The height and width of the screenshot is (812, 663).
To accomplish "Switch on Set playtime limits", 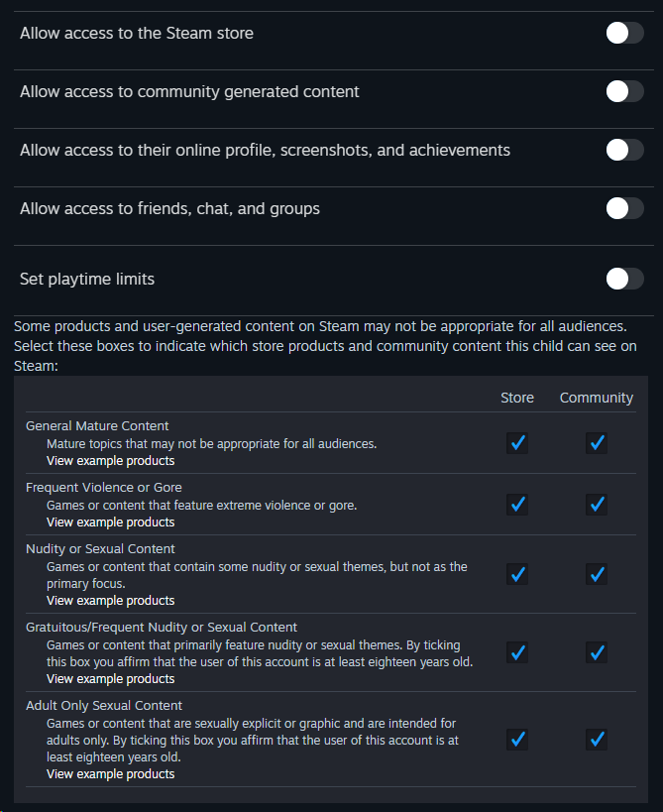I will [x=624, y=280].
